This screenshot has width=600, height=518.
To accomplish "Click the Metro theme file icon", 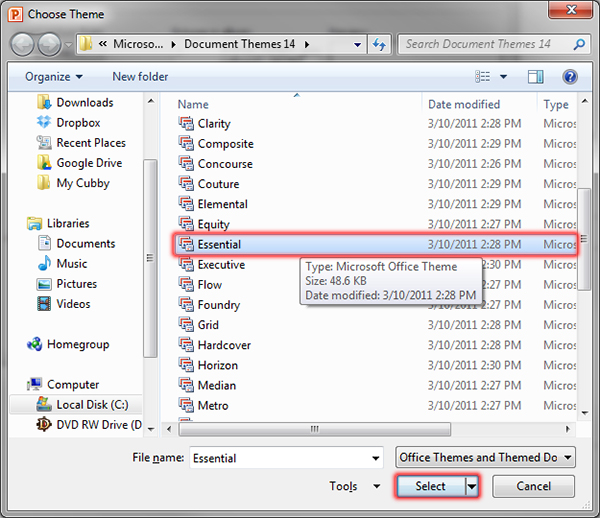I will pyautogui.click(x=186, y=406).
